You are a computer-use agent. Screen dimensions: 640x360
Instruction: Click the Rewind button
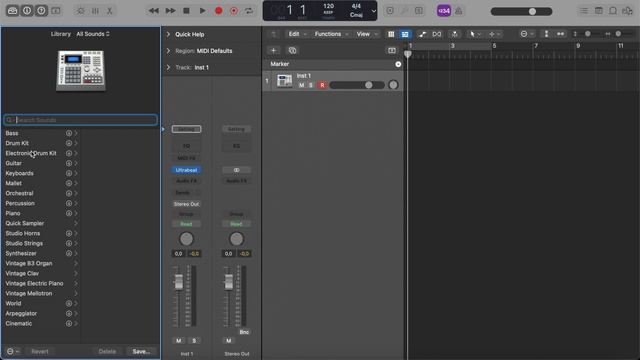tap(153, 11)
